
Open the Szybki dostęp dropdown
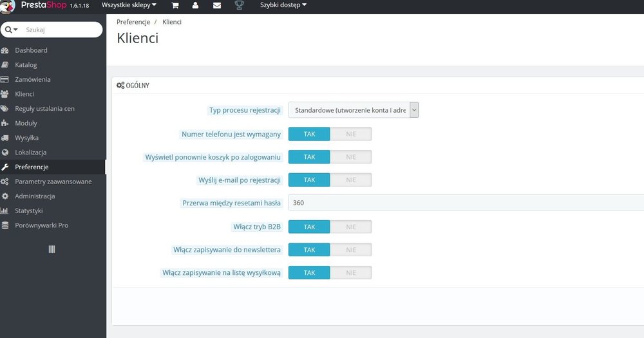click(283, 5)
